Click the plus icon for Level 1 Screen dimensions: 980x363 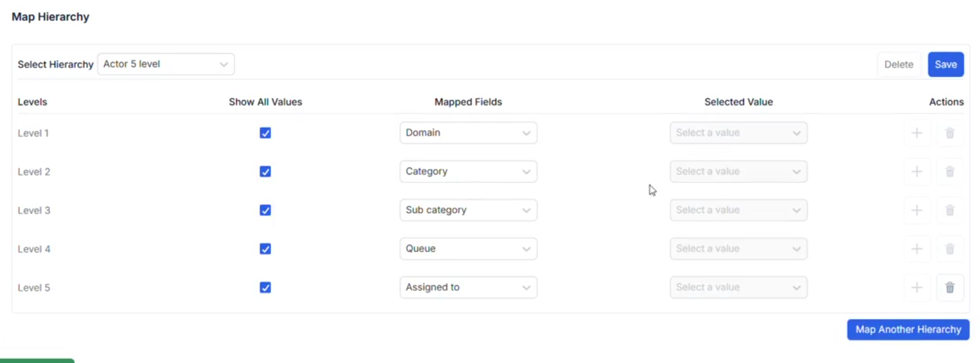pos(916,133)
